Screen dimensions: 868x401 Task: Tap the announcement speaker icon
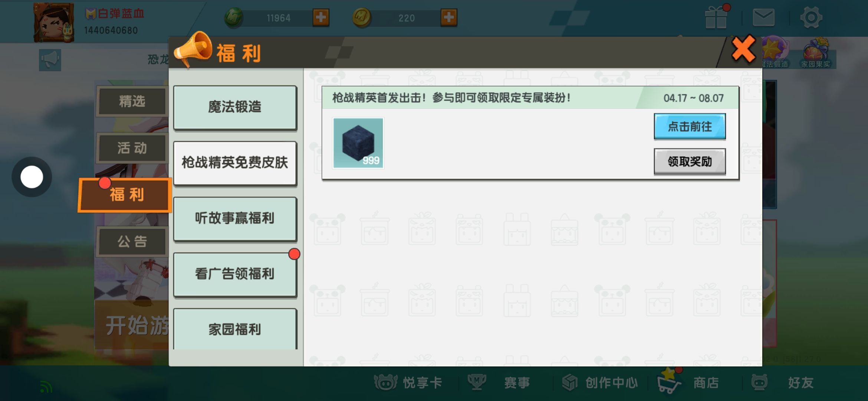(50, 59)
